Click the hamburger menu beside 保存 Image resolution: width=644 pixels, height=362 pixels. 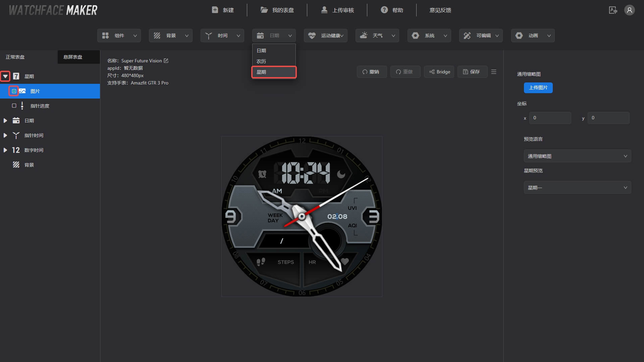[493, 72]
